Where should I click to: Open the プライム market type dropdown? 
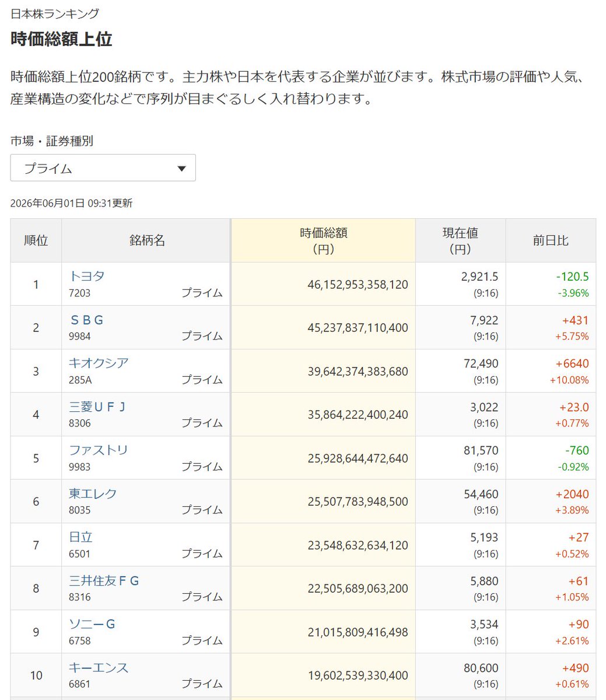pyautogui.click(x=103, y=168)
